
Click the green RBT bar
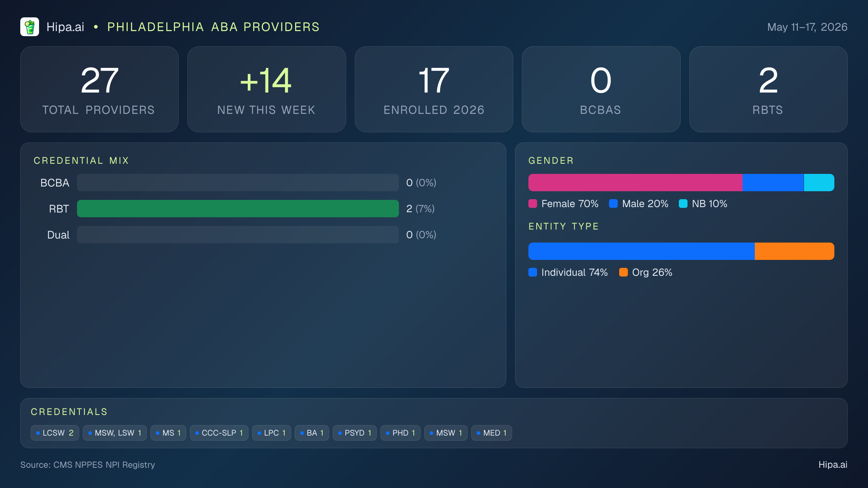(x=238, y=209)
